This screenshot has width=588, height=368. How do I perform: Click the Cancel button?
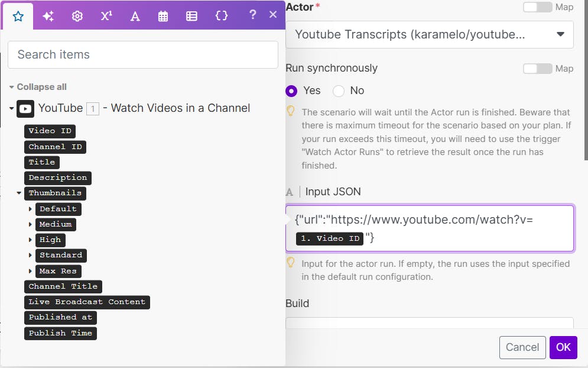point(522,347)
